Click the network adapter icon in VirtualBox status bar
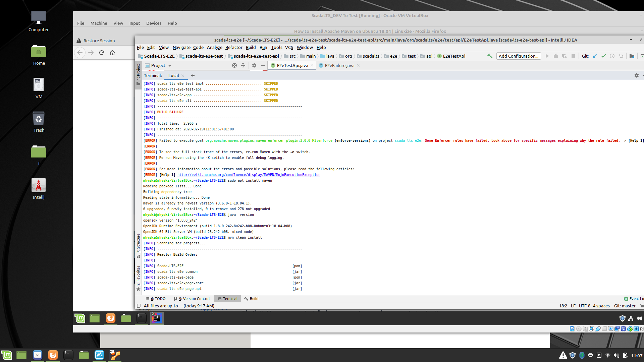 (591, 328)
